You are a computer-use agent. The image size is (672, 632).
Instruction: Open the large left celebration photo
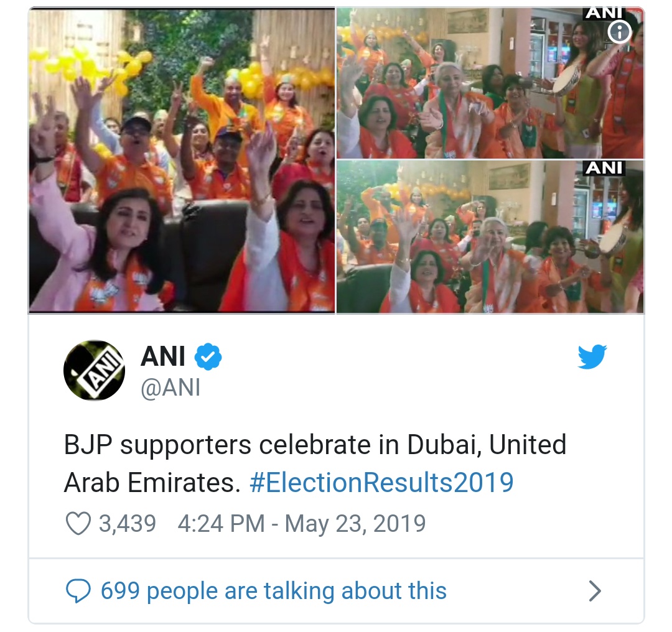click(x=182, y=160)
